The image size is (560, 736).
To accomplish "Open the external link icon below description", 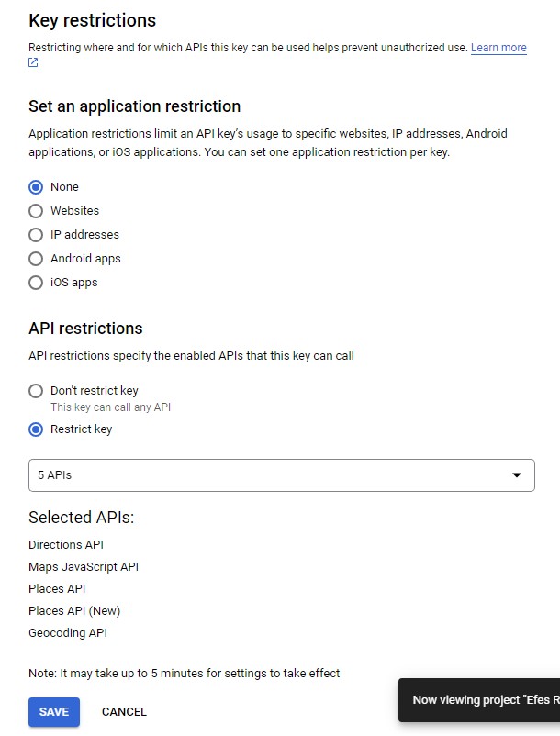I will [33, 62].
